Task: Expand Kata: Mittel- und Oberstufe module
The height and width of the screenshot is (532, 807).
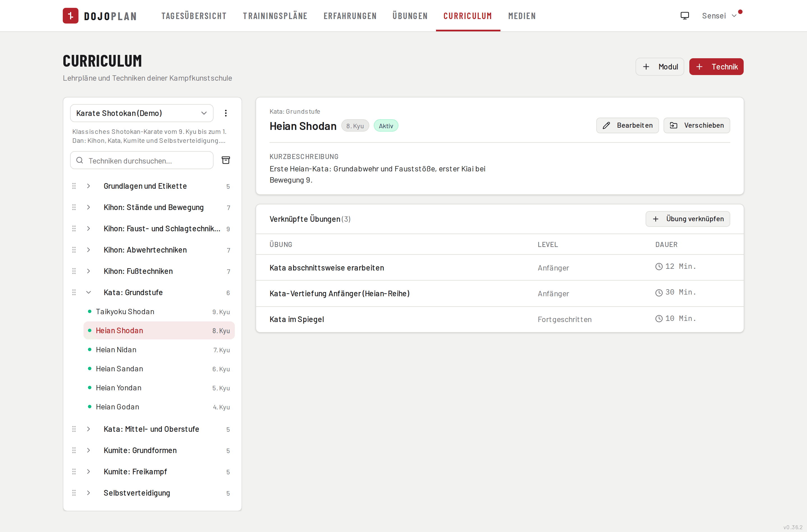Action: click(x=89, y=429)
